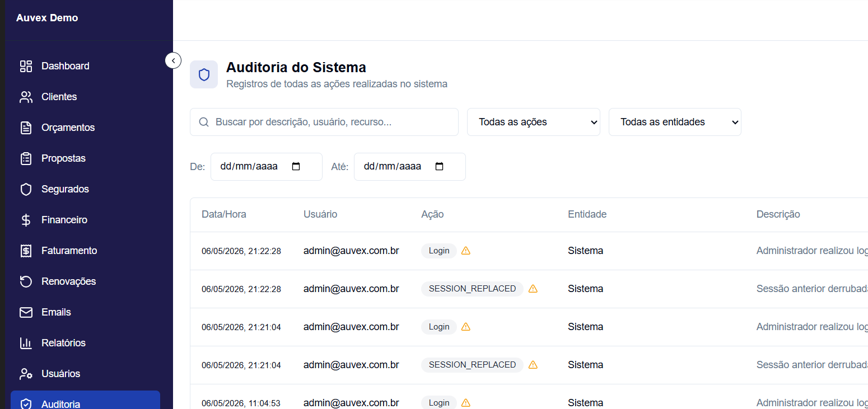Click the Usuários user-gear icon

click(x=26, y=374)
